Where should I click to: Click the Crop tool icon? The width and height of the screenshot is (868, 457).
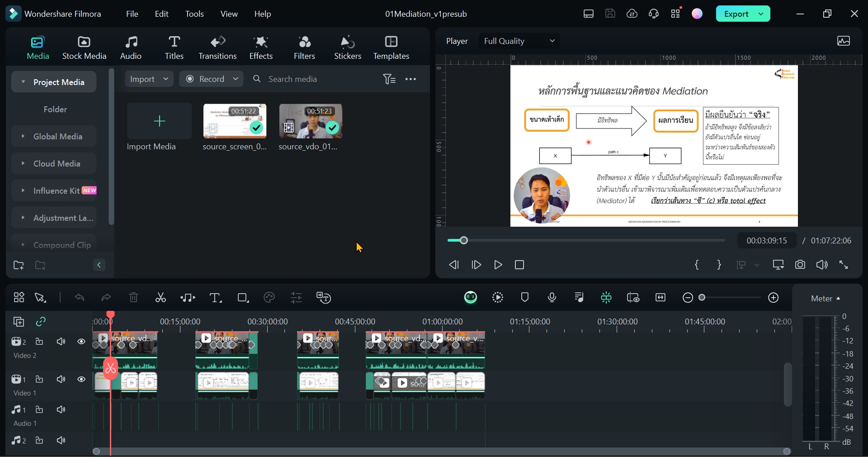click(x=243, y=298)
